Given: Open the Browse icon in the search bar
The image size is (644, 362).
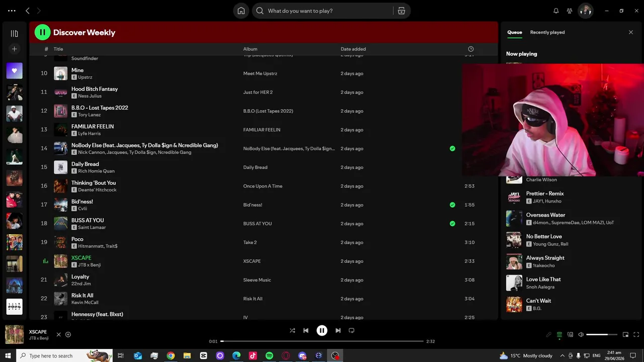Looking at the screenshot, I should point(401,11).
